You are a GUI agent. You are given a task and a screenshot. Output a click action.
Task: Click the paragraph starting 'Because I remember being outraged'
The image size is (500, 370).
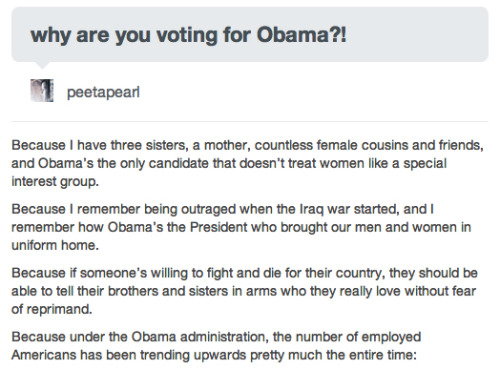coord(241,227)
